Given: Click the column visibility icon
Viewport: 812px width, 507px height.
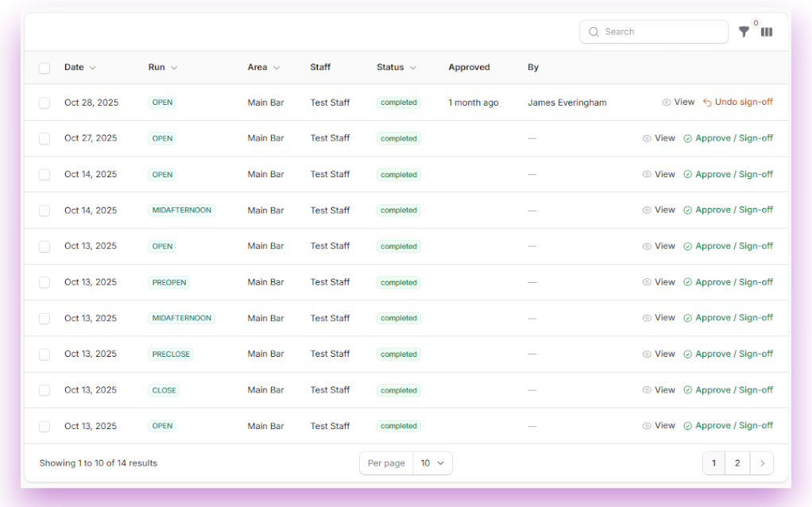Looking at the screenshot, I should 766,32.
